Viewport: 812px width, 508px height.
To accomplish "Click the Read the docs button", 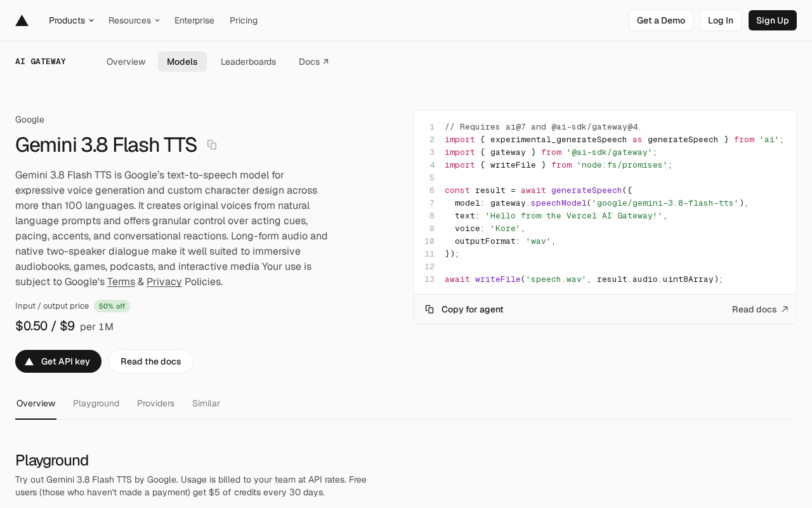I will click(151, 361).
